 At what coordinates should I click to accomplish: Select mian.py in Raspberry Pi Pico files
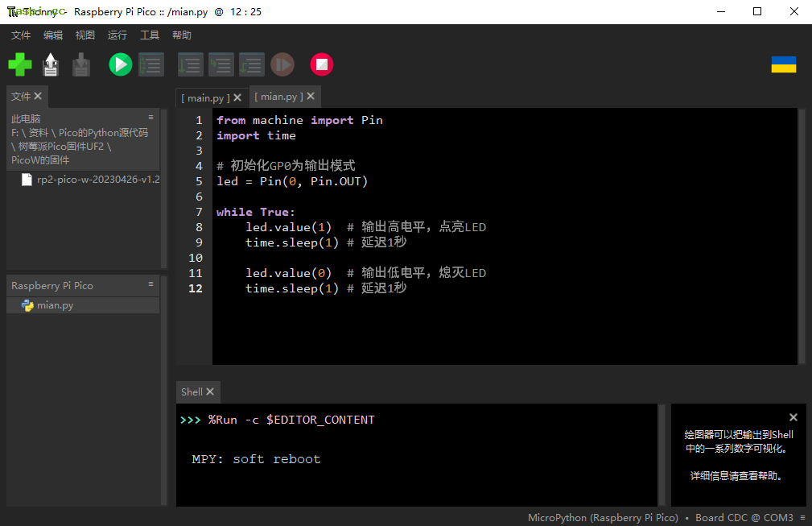pyautogui.click(x=55, y=305)
